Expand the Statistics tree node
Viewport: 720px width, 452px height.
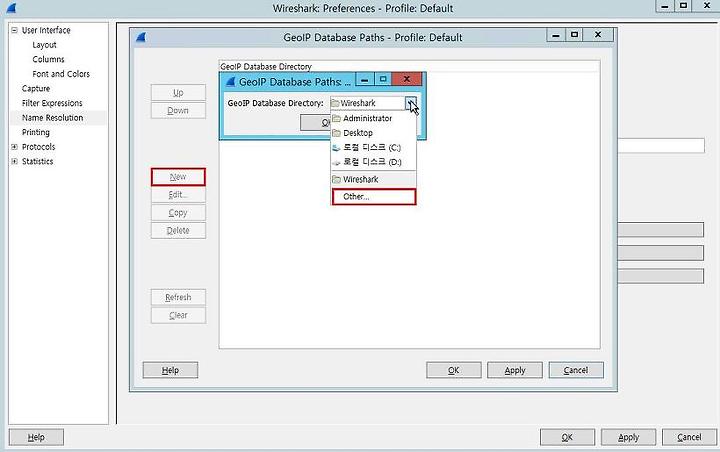click(x=14, y=161)
